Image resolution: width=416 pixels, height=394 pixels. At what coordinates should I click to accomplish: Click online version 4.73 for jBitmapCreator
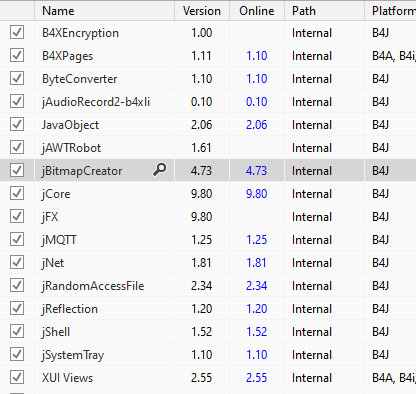(x=257, y=171)
